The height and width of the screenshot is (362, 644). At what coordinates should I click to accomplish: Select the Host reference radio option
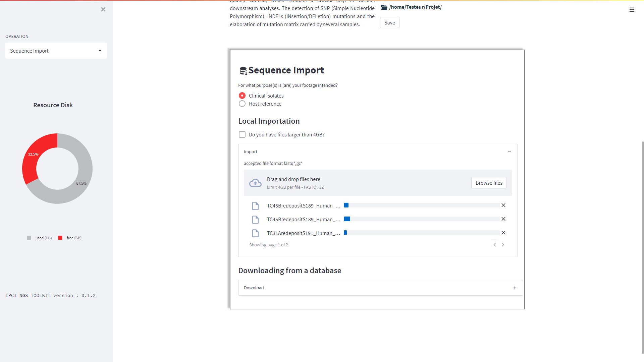pos(242,104)
